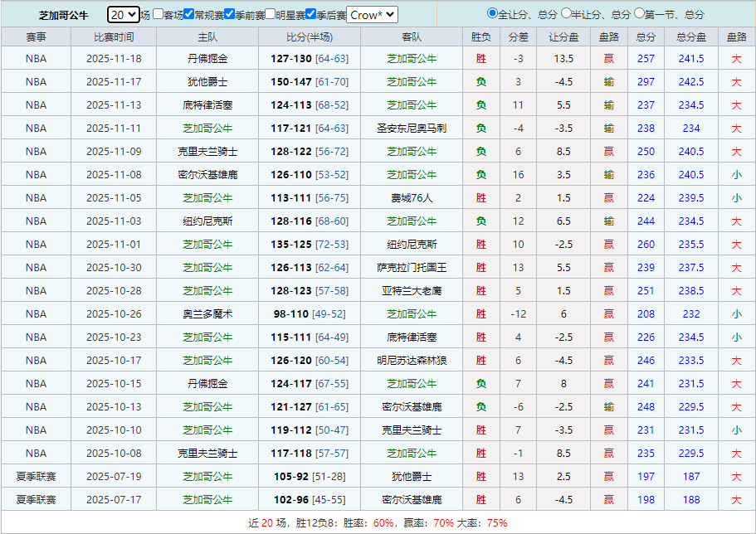756x534 pixels.
Task: Click the total score 297 link
Action: pos(646,82)
